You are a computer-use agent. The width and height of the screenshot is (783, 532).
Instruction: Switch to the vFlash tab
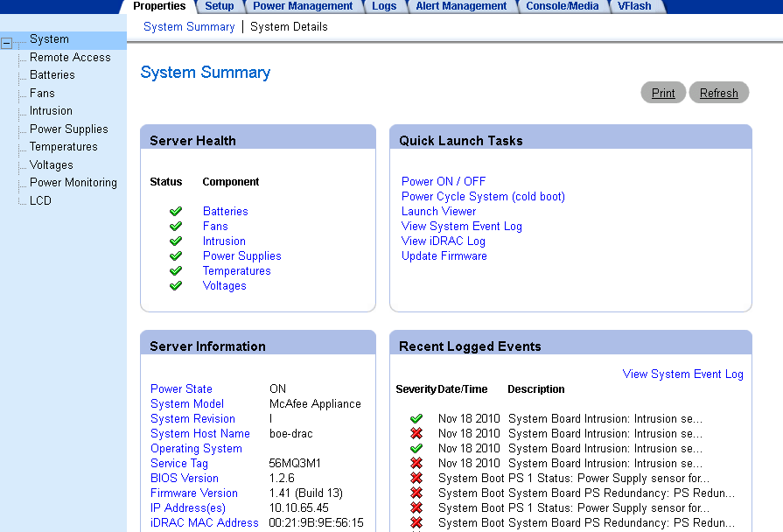[x=634, y=6]
